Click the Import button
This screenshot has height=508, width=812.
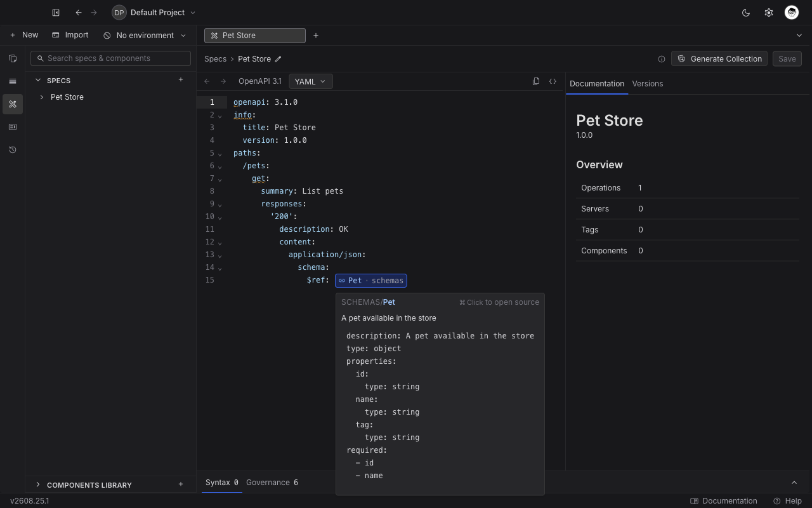click(x=70, y=35)
